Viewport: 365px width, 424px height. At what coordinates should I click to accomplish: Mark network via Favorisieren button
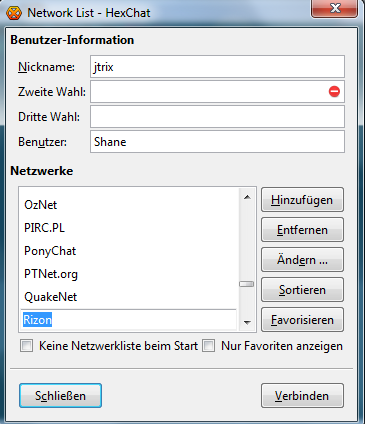[x=302, y=320]
